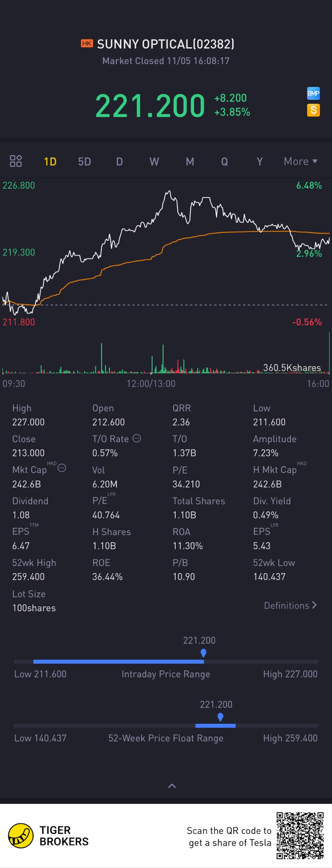Expand the More timeframe dropdown

pos(301,161)
